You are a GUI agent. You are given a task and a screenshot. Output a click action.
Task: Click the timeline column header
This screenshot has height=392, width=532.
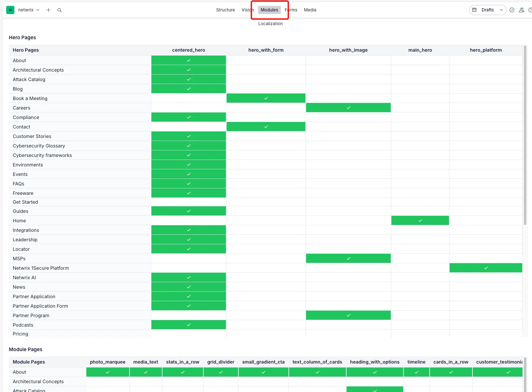tap(416, 362)
